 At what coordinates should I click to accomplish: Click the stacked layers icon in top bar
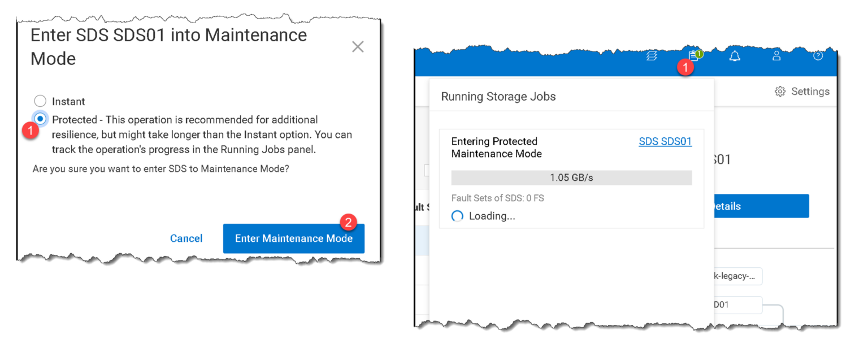653,55
